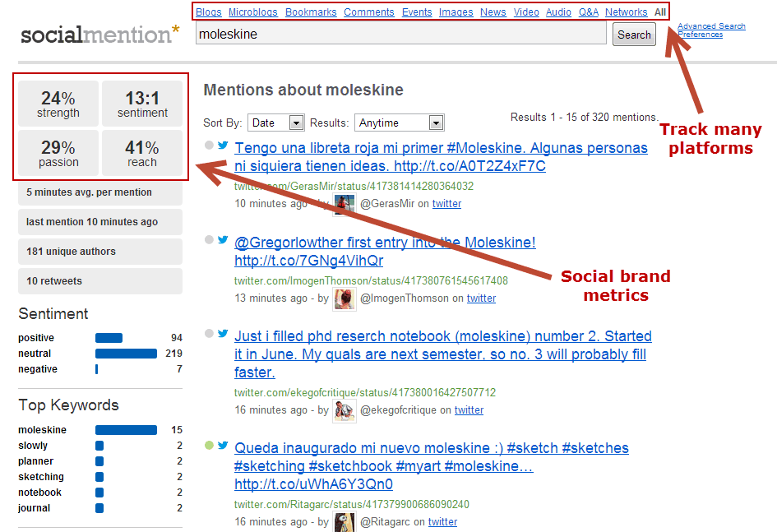Viewport: 777px width, 532px height.
Task: Click the socialmention logo
Action: [x=99, y=35]
